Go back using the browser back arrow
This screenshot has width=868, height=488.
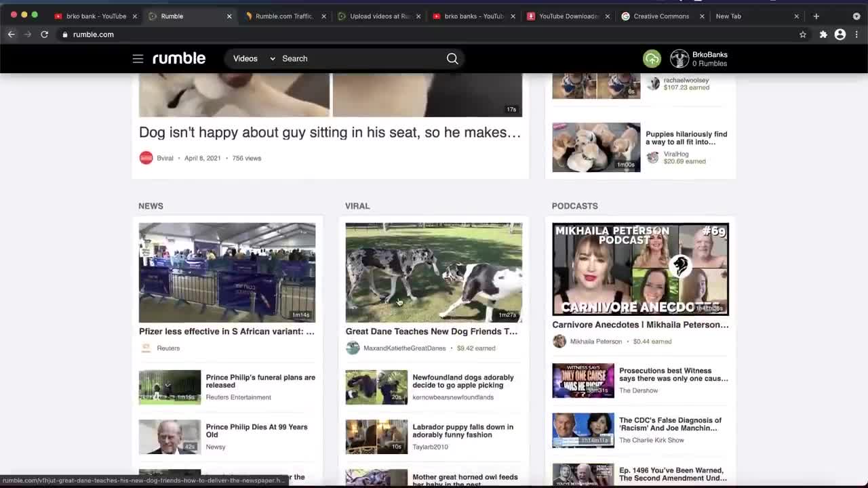(12, 35)
